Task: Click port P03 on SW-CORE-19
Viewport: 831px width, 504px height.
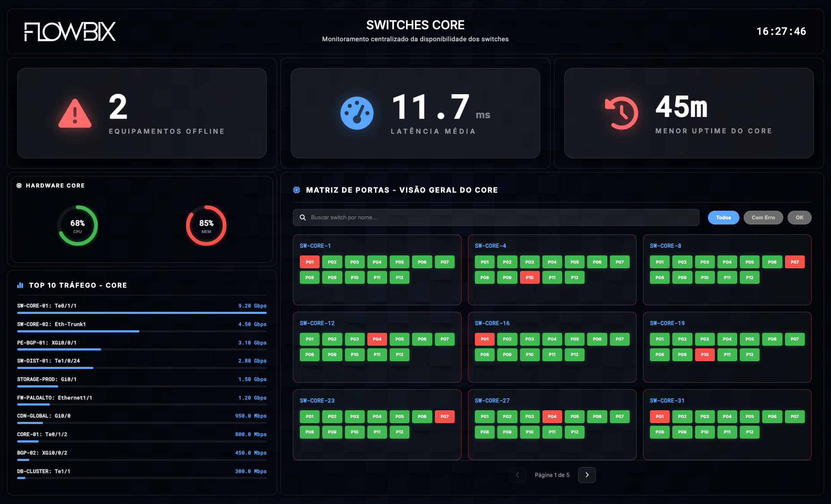Action: pos(705,339)
